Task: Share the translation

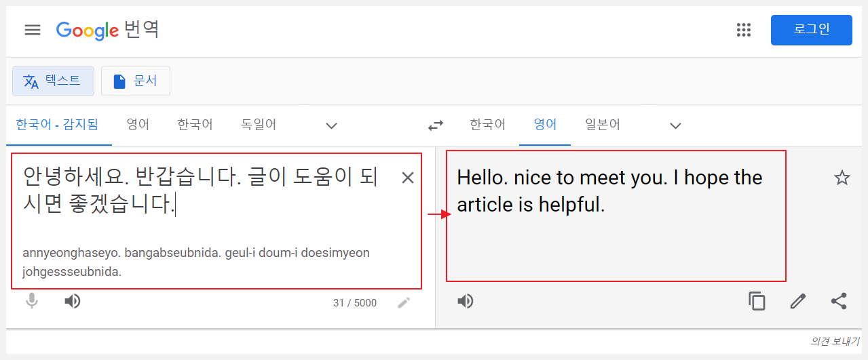Action: click(839, 301)
